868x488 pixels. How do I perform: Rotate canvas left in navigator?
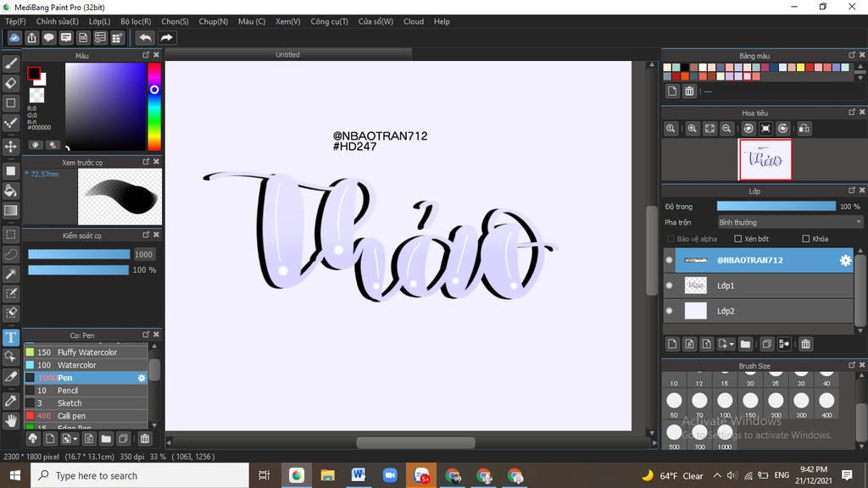point(748,129)
